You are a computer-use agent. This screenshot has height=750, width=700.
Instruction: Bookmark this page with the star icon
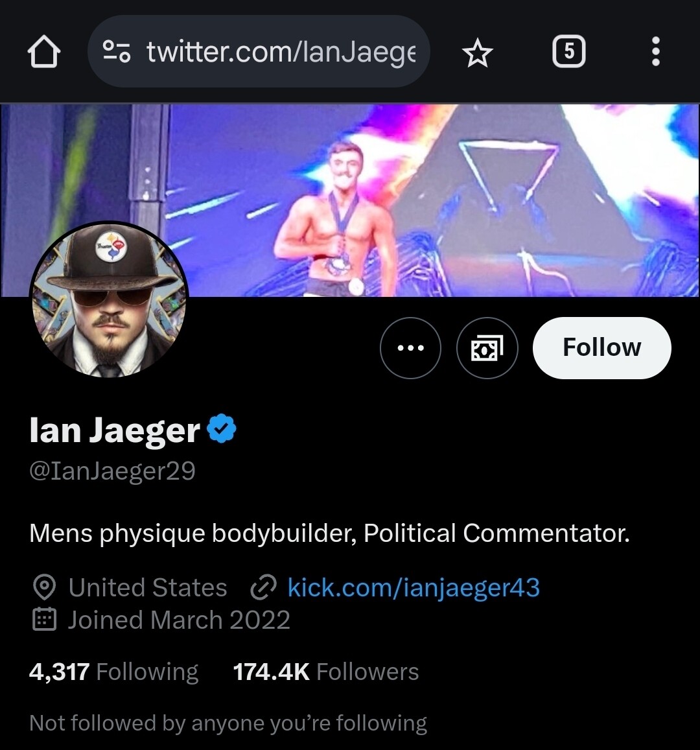477,52
